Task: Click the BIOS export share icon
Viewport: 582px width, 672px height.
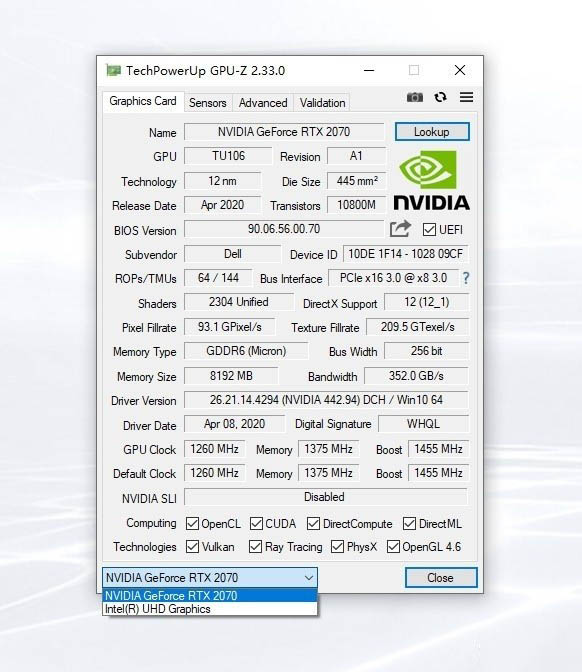Action: pyautogui.click(x=400, y=229)
